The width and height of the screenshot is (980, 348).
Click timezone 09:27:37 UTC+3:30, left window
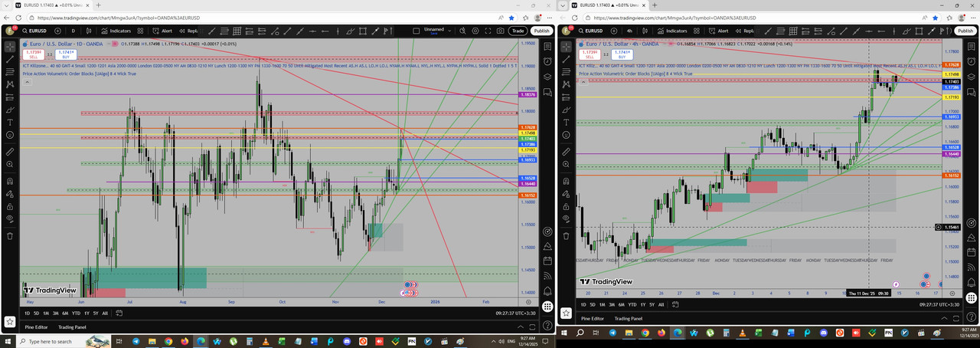click(516, 314)
